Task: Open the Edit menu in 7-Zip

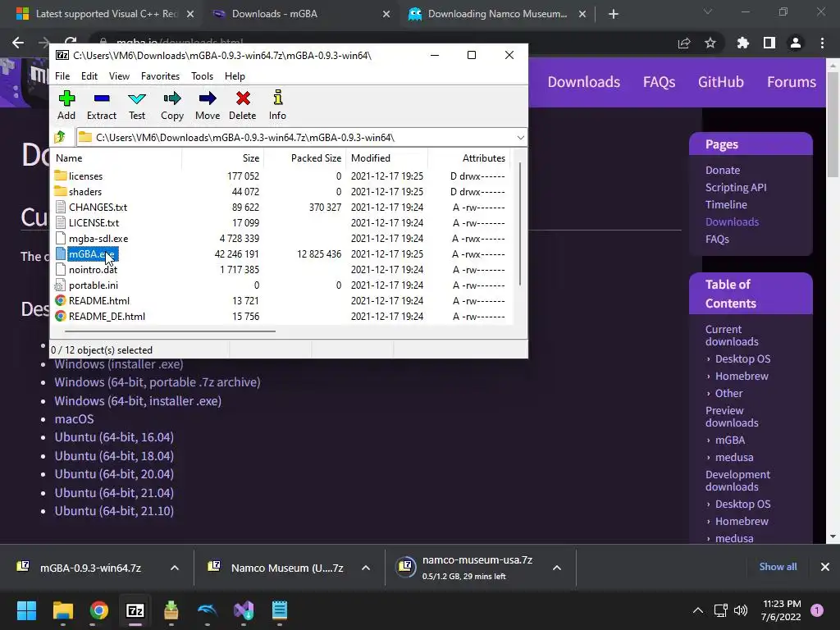Action: tap(89, 76)
